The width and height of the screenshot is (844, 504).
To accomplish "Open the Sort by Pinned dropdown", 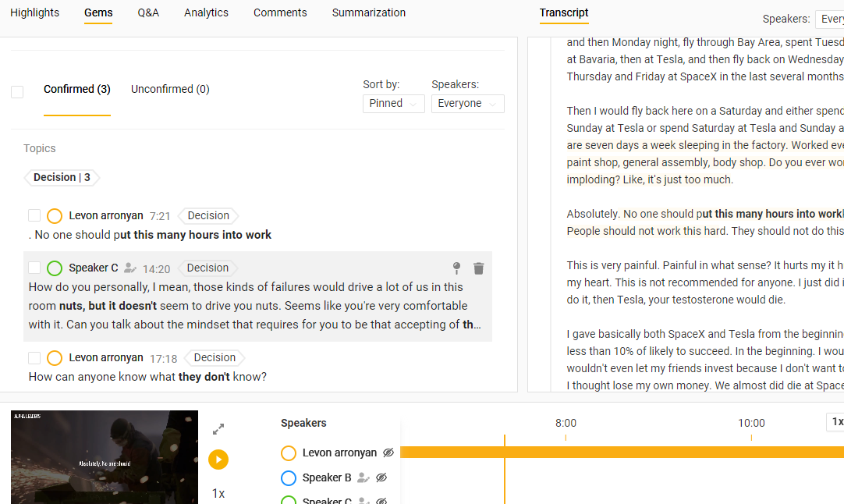I will coord(393,104).
